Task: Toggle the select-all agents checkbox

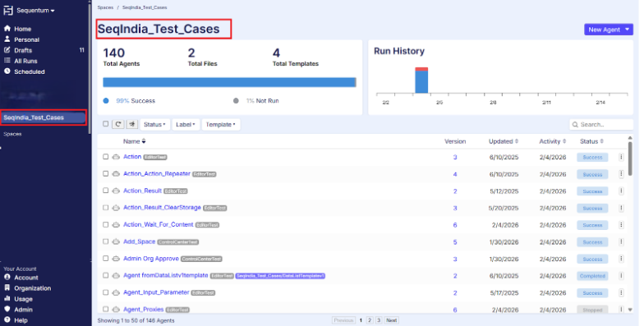Action: pyautogui.click(x=105, y=124)
